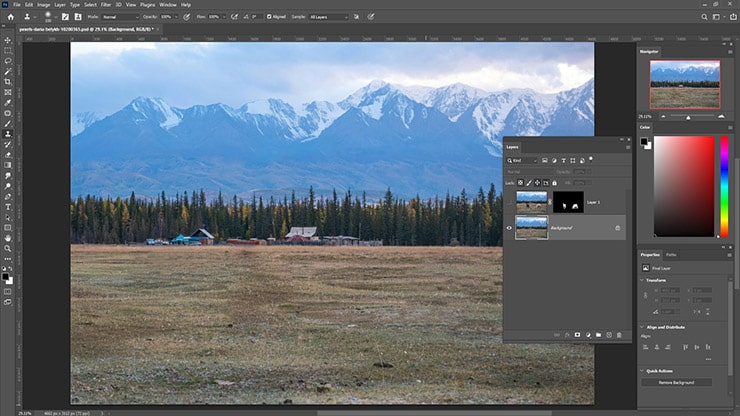This screenshot has width=740, height=416.
Task: Collapse the Quick Actions section
Action: (x=642, y=371)
